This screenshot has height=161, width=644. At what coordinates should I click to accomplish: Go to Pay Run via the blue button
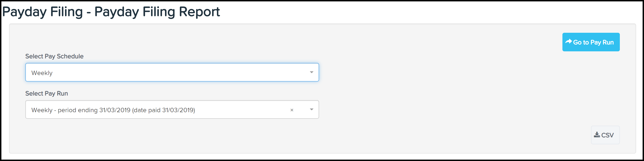(x=591, y=42)
